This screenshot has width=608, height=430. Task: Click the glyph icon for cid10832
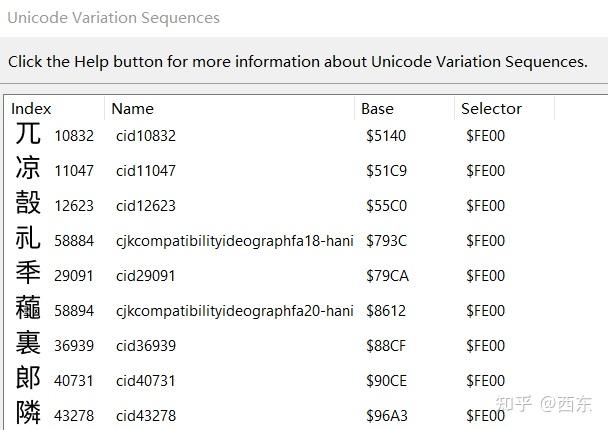[28, 134]
